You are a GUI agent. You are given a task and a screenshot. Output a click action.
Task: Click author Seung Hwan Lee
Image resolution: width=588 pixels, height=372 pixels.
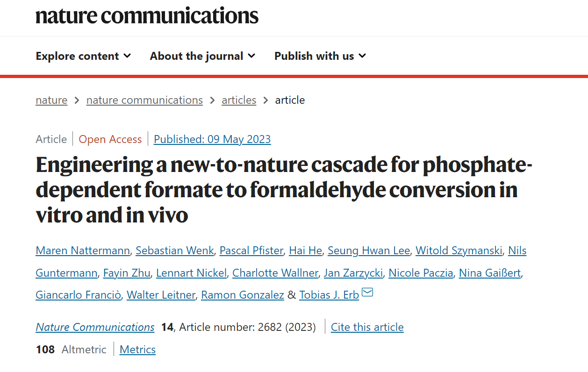click(369, 250)
